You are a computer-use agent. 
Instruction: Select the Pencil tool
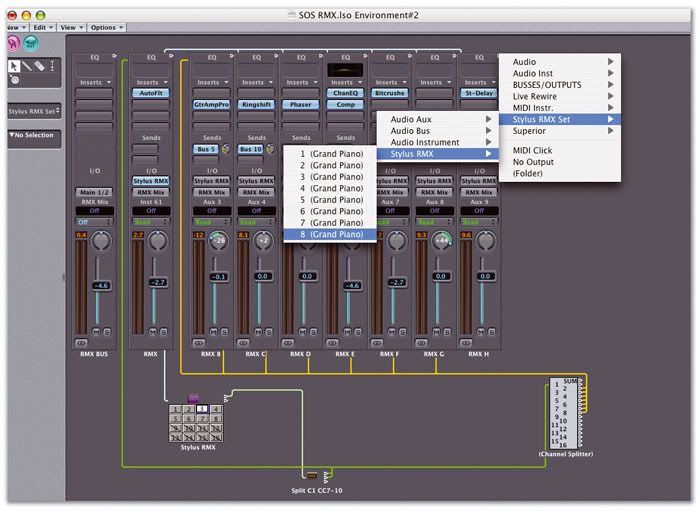click(27, 66)
